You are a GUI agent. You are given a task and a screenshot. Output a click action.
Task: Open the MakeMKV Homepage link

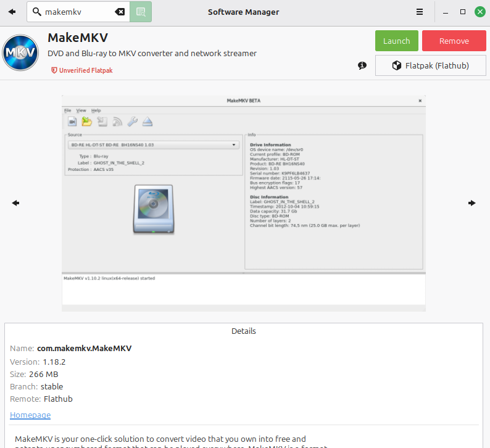(x=30, y=415)
